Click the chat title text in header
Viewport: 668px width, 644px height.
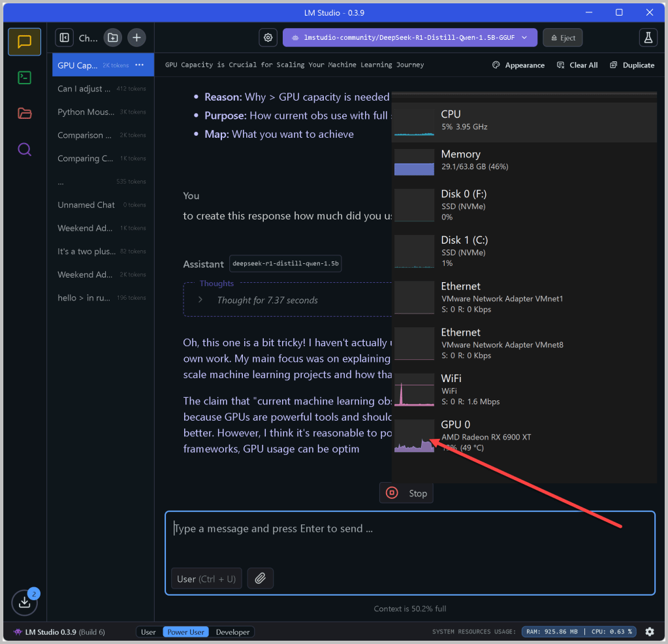[x=294, y=65]
